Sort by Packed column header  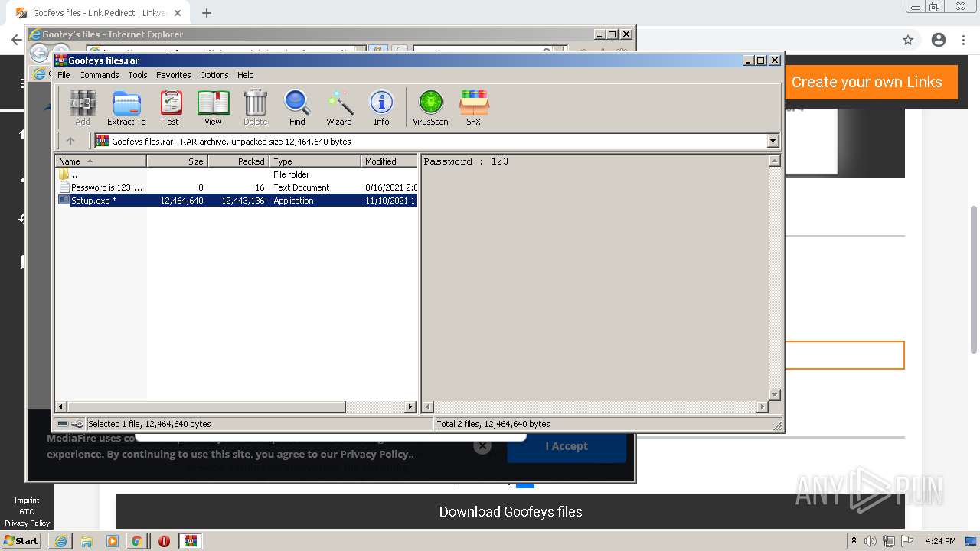tap(238, 161)
